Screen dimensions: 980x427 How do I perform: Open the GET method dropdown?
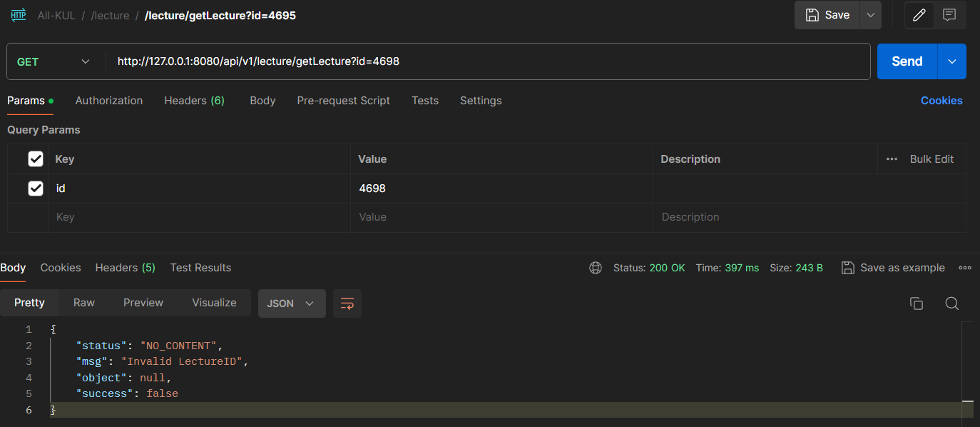(54, 61)
